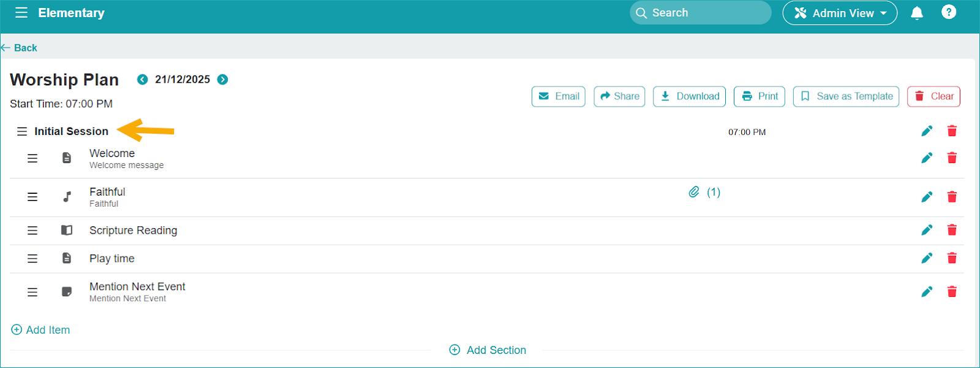Screen dimensions: 980x368
Task: Delete the Initial Session section
Action: point(952,131)
